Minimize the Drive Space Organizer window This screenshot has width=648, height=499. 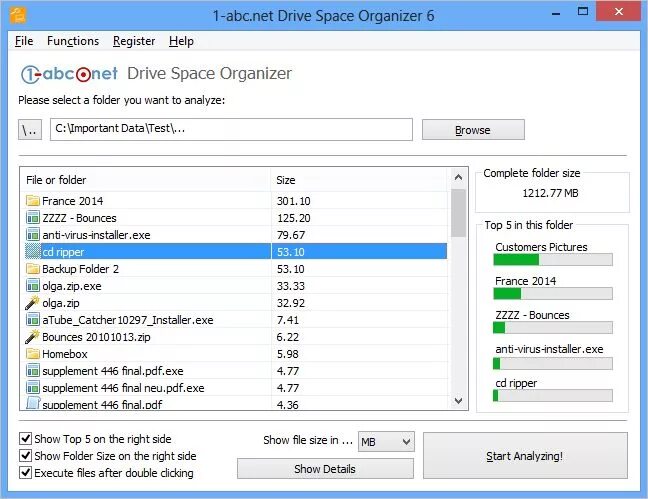coord(556,14)
